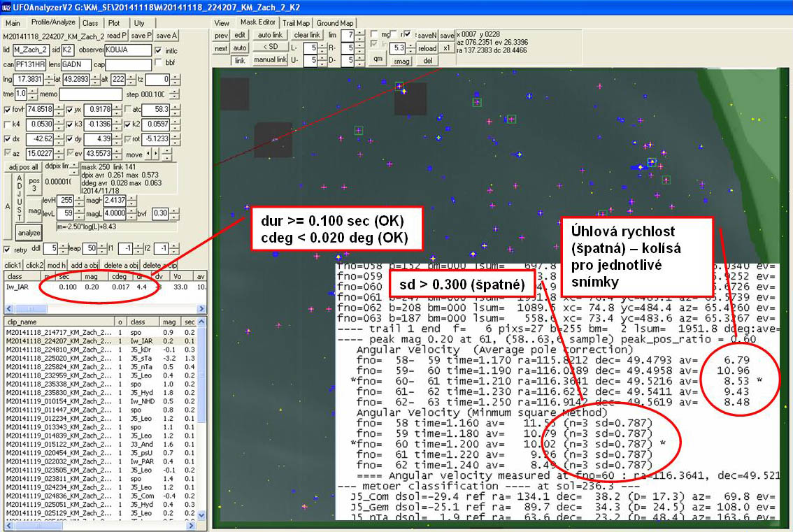Click the move right arrow button
This screenshot has width=793, height=532.
(155, 154)
